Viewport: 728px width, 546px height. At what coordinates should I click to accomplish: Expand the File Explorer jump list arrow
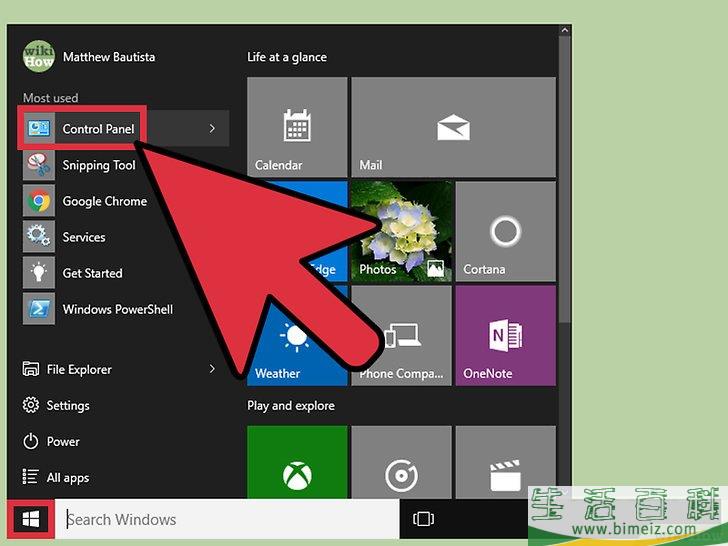point(212,369)
